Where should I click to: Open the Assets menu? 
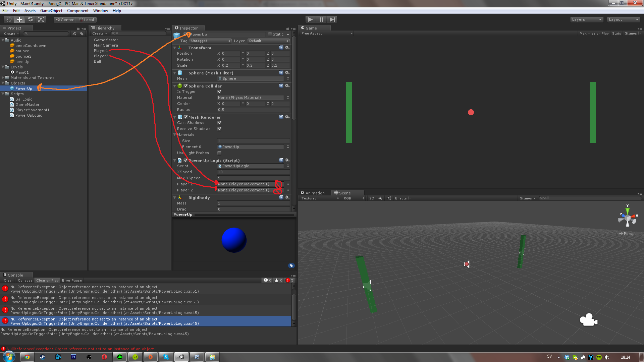pos(30,11)
